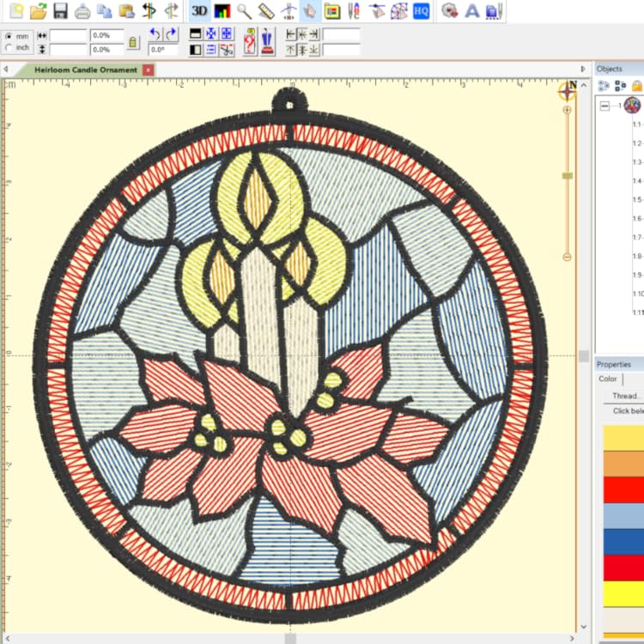Select the dark blue color swatch
This screenshot has width=644, height=644.
tap(623, 542)
